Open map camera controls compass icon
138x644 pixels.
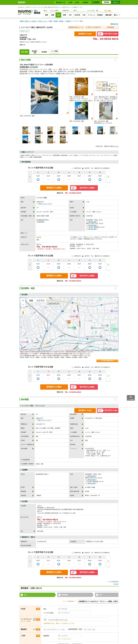click(115, 346)
